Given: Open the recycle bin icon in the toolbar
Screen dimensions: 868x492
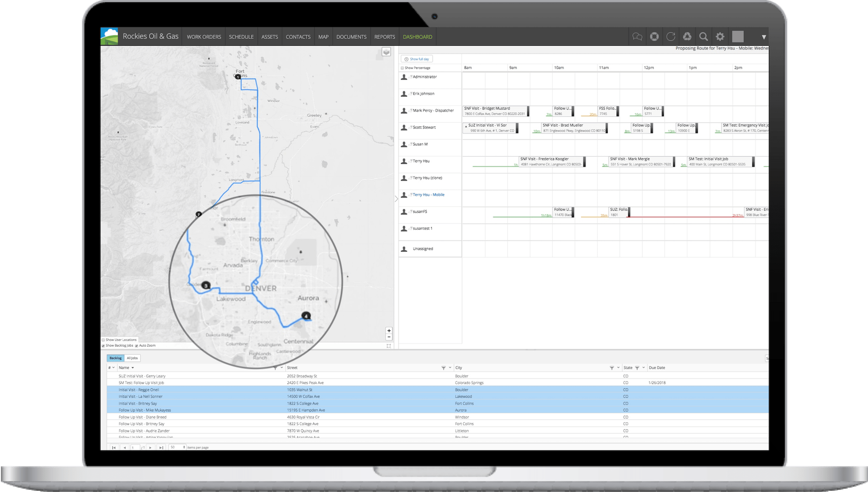Looking at the screenshot, I should pyautogui.click(x=687, y=36).
